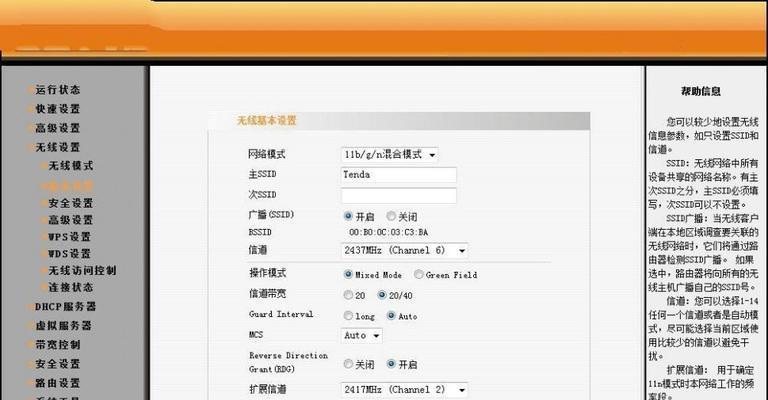Open the 扩展信道 dropdown showing Channel 2
768x400 pixels.
404,390
